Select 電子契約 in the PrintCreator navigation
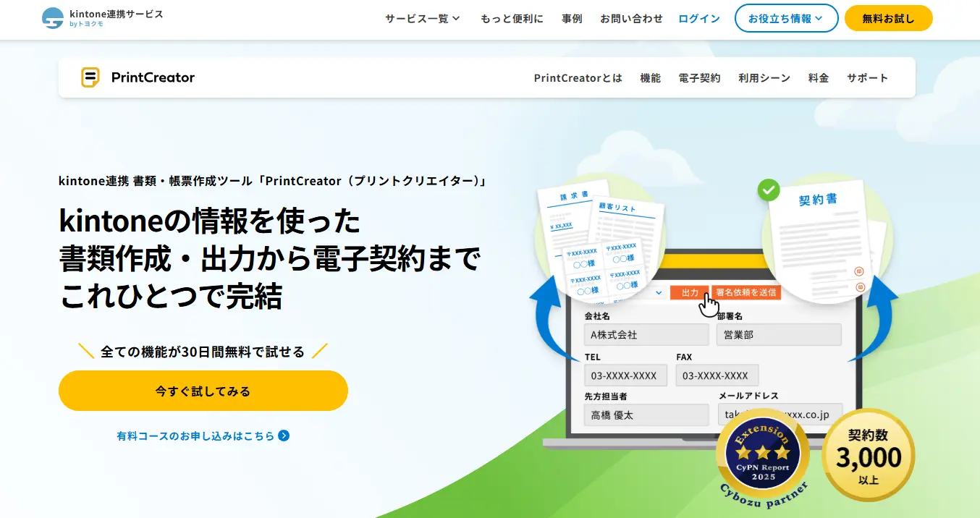The width and height of the screenshot is (980, 518). point(699,78)
